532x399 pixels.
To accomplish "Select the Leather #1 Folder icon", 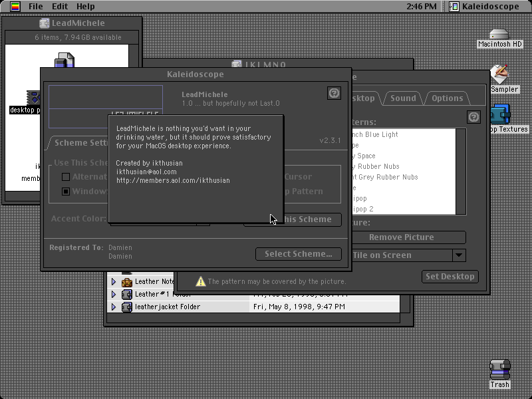I will point(127,294).
